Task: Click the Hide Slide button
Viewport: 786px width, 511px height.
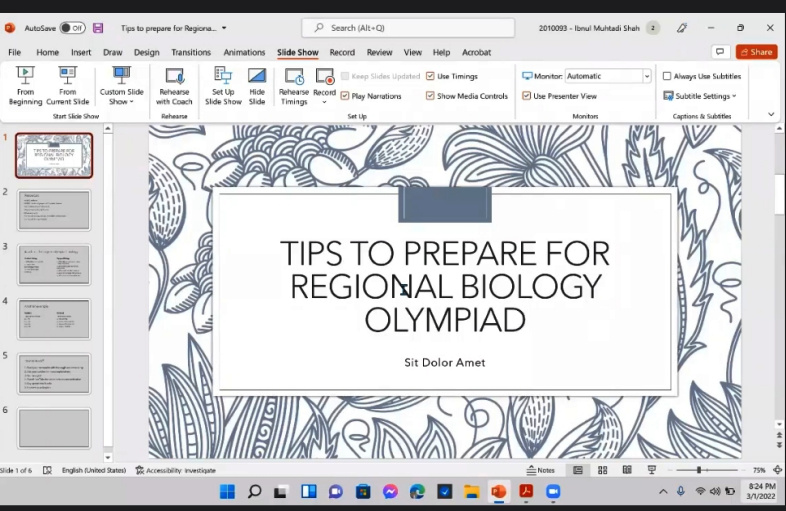Action: [x=257, y=86]
